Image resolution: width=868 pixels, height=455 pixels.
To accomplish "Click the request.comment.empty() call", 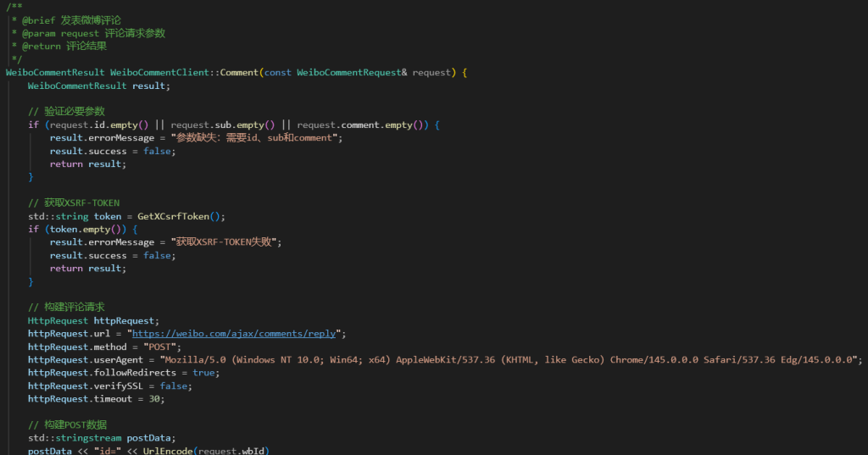I will click(x=363, y=125).
